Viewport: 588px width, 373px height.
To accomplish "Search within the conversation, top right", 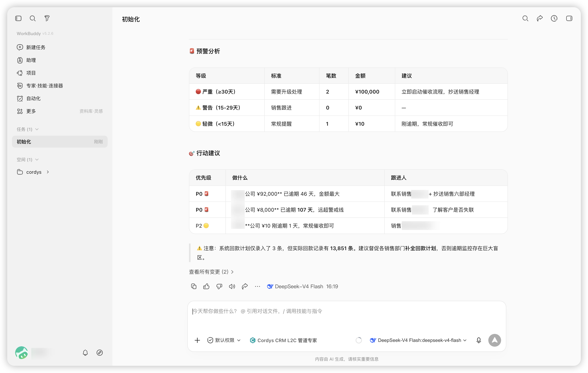I will click(x=525, y=18).
